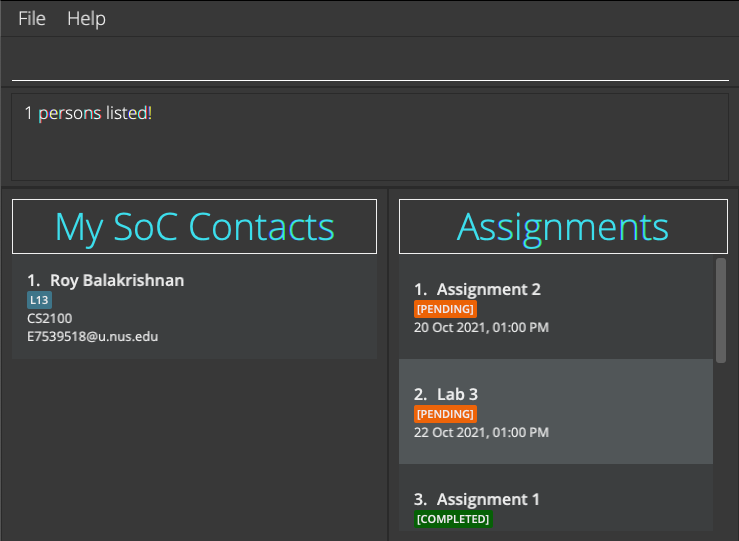Click due date 20 Oct 2021, 01:00 PM
The height and width of the screenshot is (541, 739).
coord(481,328)
